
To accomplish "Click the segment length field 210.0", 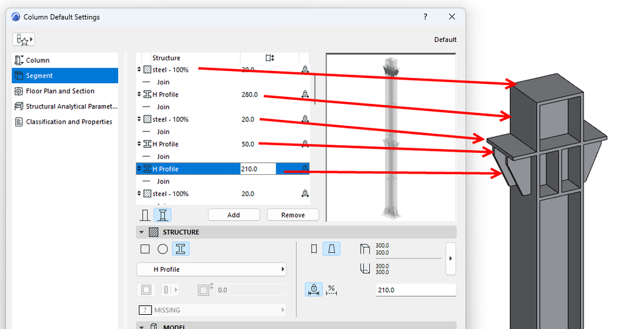I will point(416,290).
